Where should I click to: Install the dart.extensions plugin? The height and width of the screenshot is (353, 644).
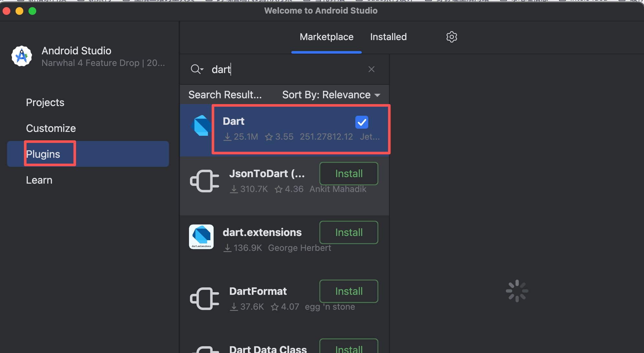[349, 232]
